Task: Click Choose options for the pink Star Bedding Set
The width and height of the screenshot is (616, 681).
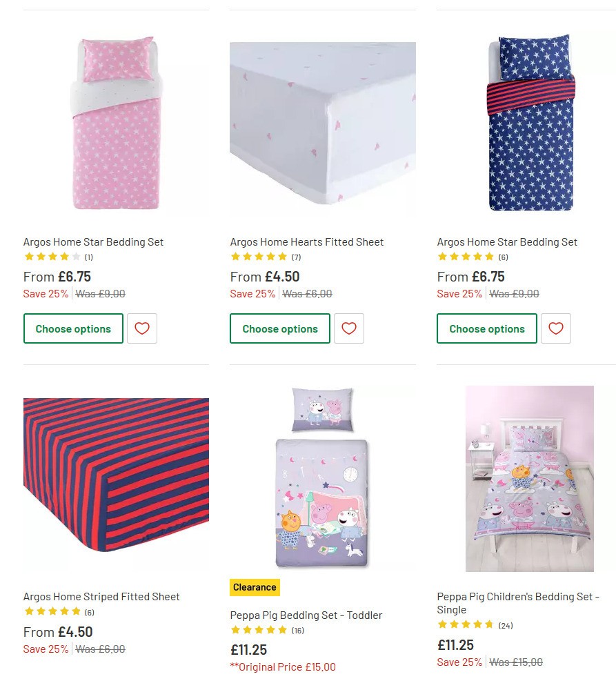Action: (73, 328)
